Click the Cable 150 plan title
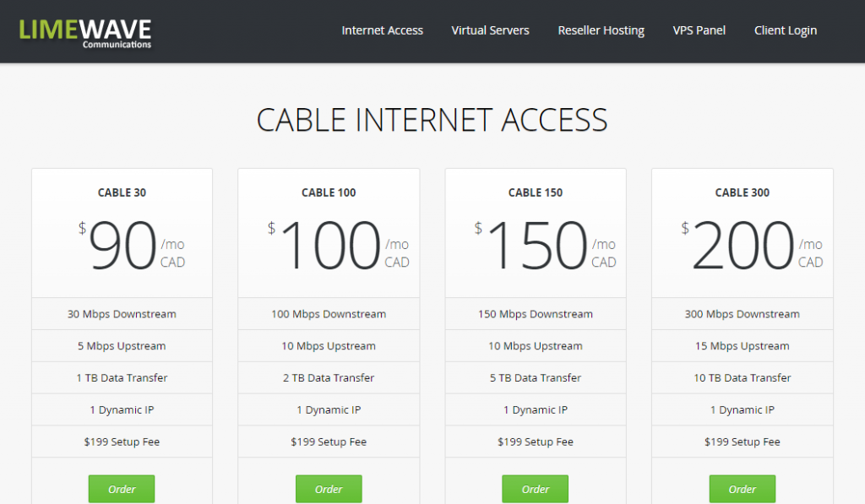This screenshot has height=504, width=865. pos(536,192)
